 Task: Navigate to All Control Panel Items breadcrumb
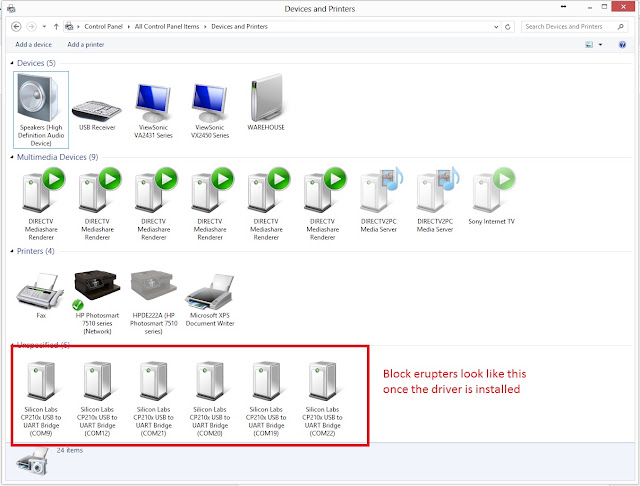tap(167, 27)
